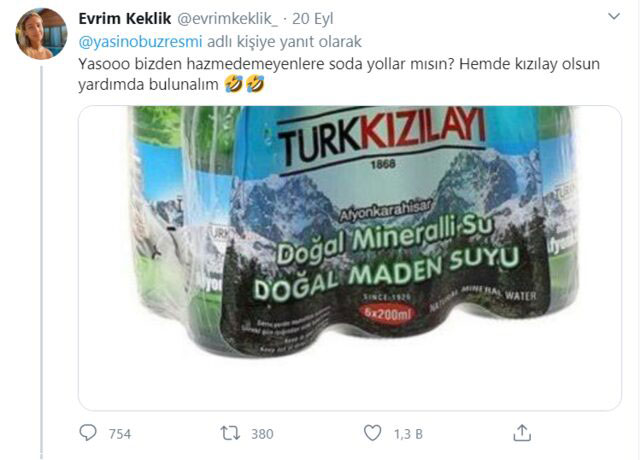
Task: Click the 1,3 B likes count
Action: pos(408,434)
